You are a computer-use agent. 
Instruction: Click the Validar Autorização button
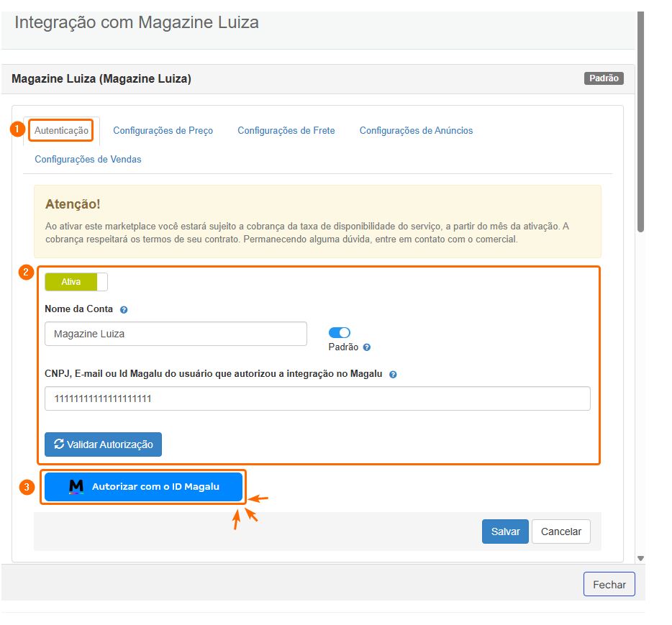pyautogui.click(x=104, y=444)
